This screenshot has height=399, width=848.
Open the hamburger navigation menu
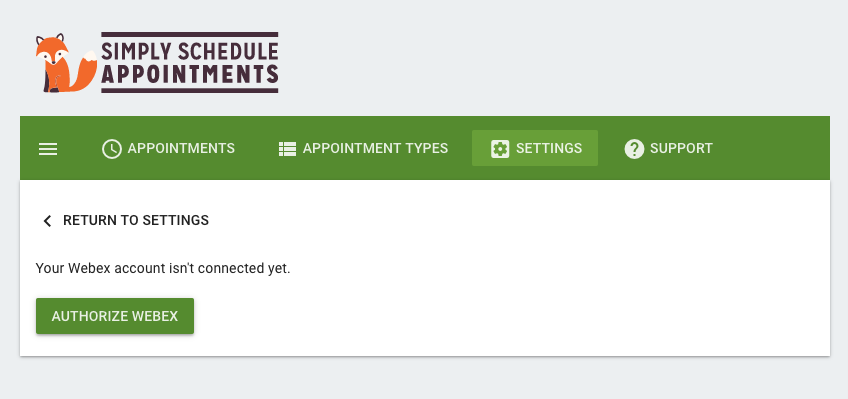48,149
